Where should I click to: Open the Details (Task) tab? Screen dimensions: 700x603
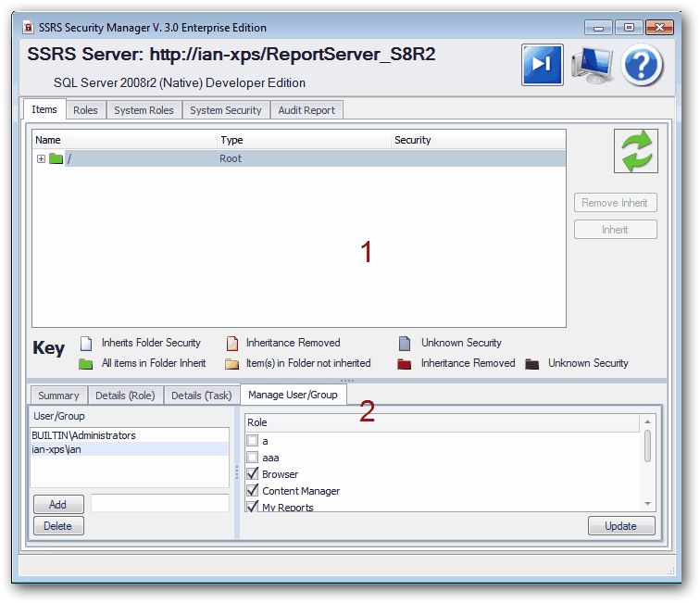pyautogui.click(x=201, y=396)
